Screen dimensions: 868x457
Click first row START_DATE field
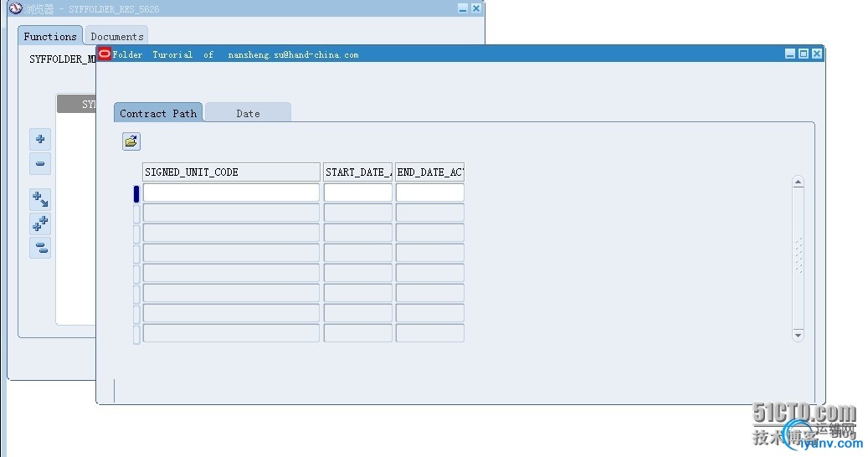point(358,193)
